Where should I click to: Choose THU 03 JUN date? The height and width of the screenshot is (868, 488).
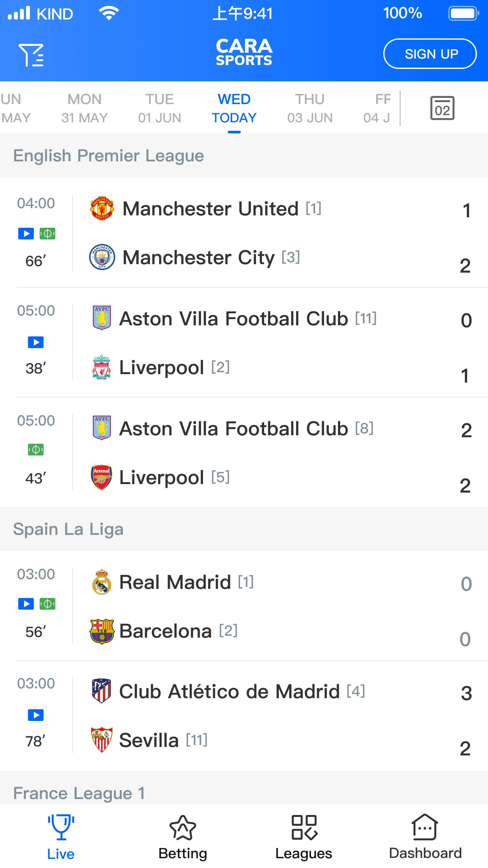click(310, 108)
